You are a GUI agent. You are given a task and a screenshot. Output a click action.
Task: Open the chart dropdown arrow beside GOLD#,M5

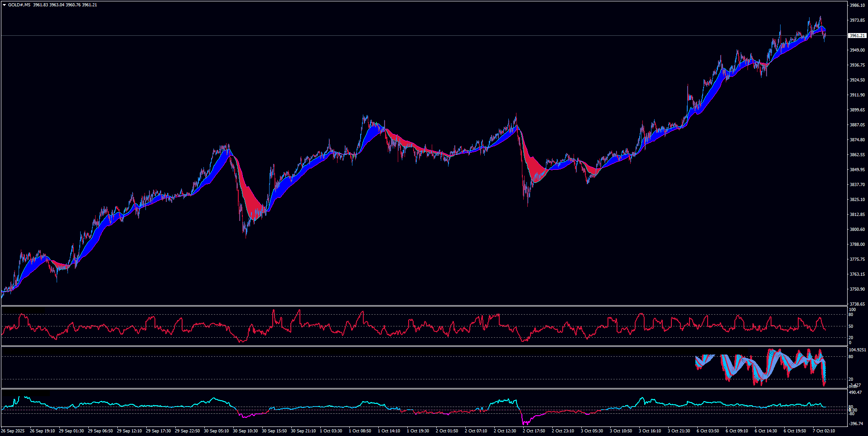[x=4, y=5]
